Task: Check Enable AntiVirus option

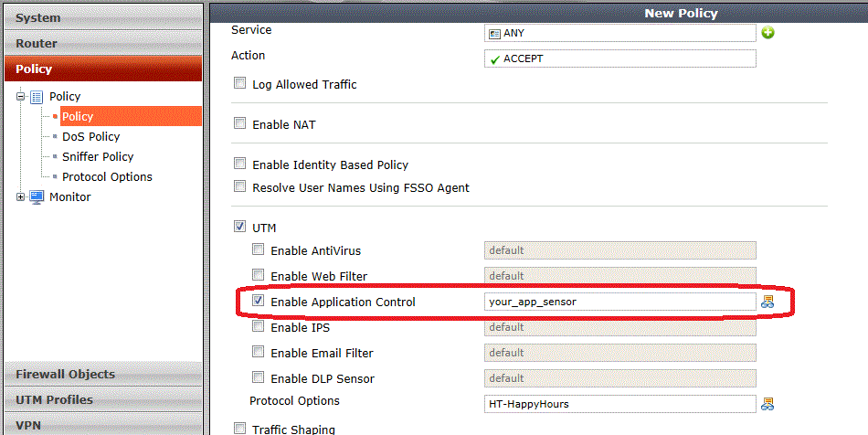Action: point(259,250)
